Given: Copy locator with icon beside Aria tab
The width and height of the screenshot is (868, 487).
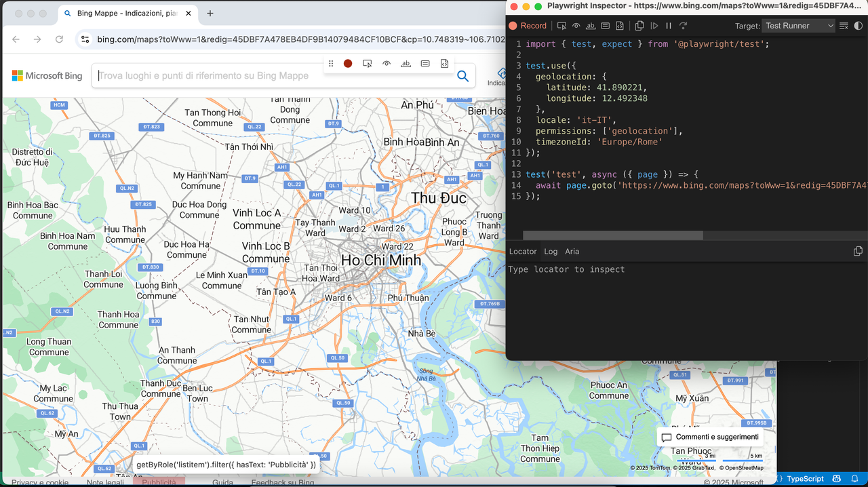Looking at the screenshot, I should coord(858,251).
